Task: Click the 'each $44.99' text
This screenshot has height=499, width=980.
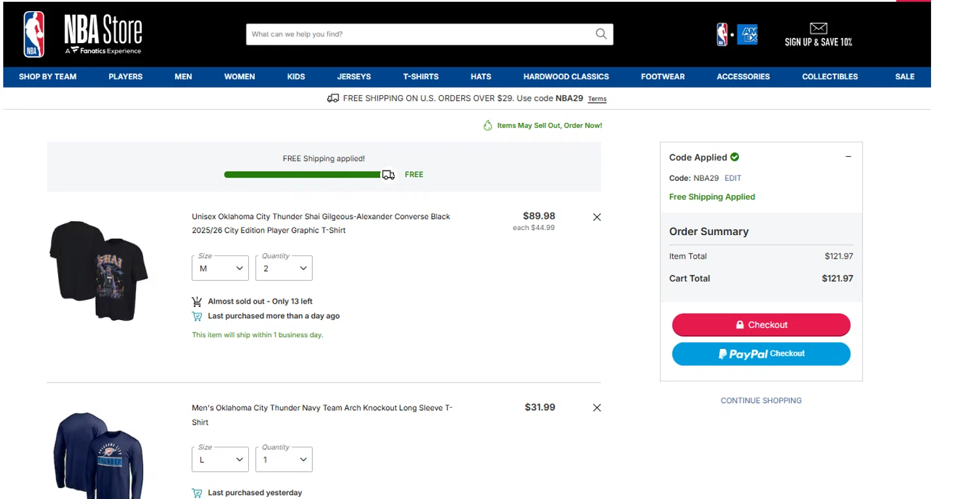Action: point(534,228)
